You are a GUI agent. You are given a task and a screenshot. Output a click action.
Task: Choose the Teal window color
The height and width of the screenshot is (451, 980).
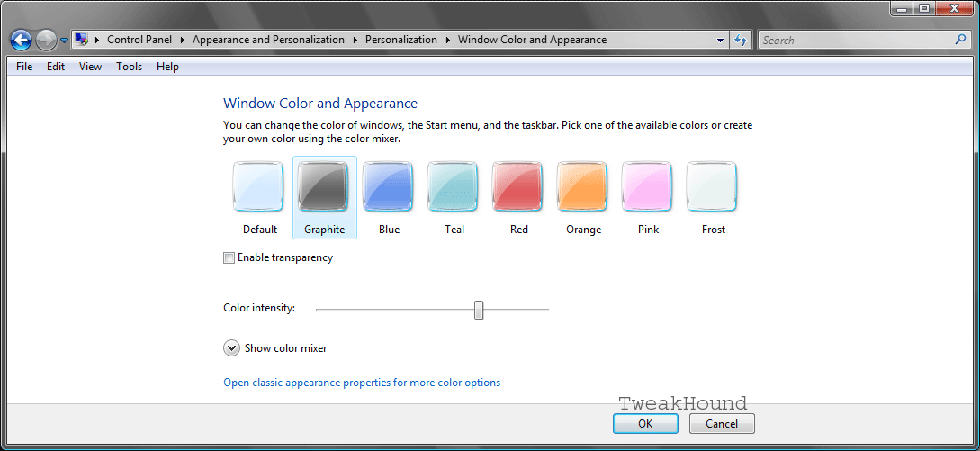[x=454, y=187]
